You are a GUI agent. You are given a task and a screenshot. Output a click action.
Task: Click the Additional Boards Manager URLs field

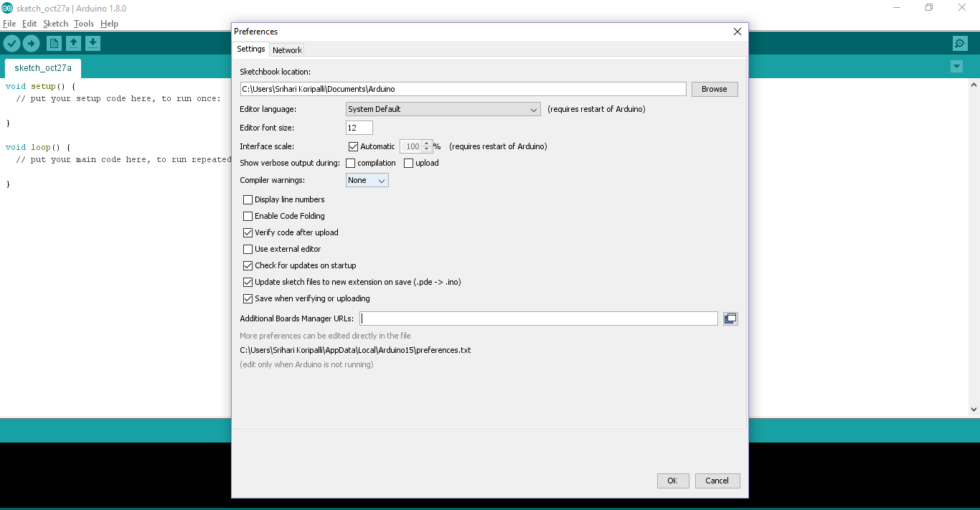pyautogui.click(x=538, y=318)
